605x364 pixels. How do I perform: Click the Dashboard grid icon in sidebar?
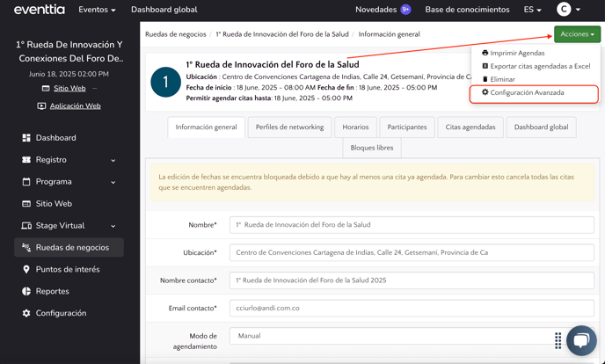coord(26,138)
